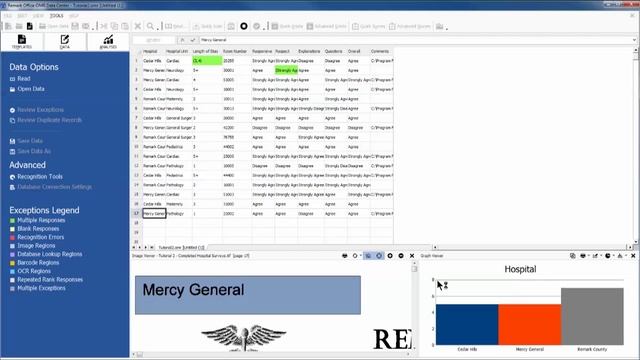Click Review Duplicate Records in sidebar
The image size is (640, 360).
[49, 120]
